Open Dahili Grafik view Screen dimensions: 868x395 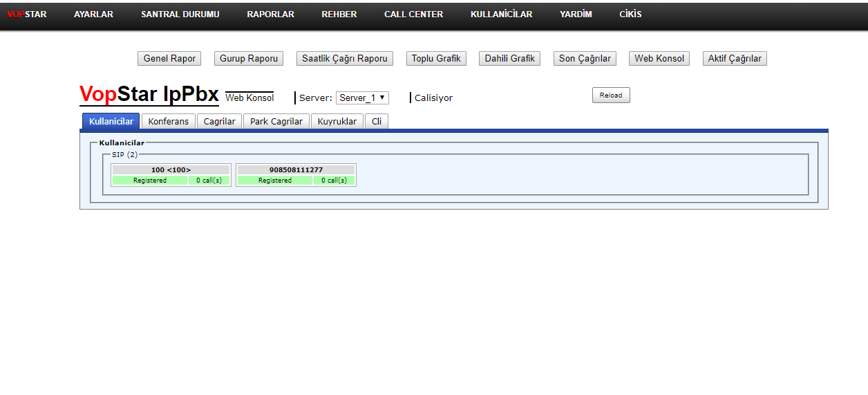509,59
